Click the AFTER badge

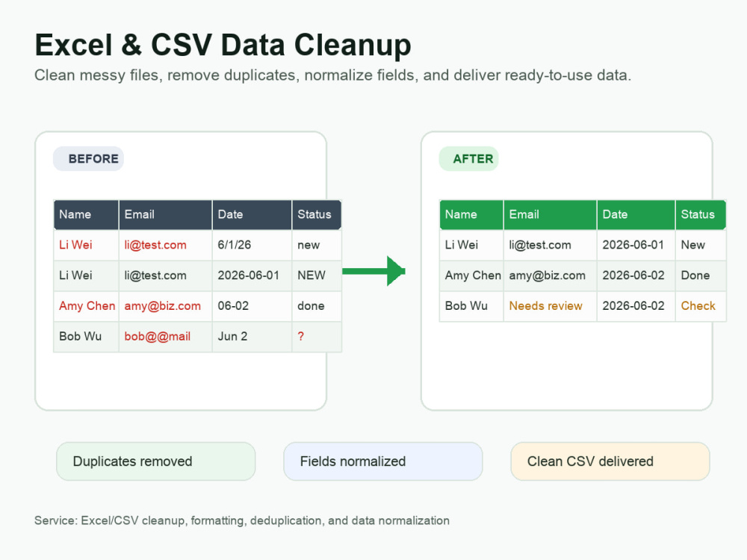coord(469,158)
